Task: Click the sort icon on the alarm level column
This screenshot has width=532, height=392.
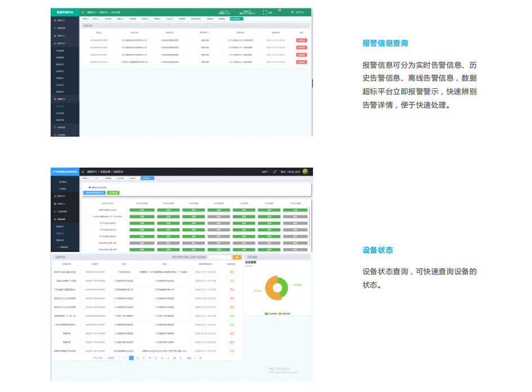Action: (209, 33)
